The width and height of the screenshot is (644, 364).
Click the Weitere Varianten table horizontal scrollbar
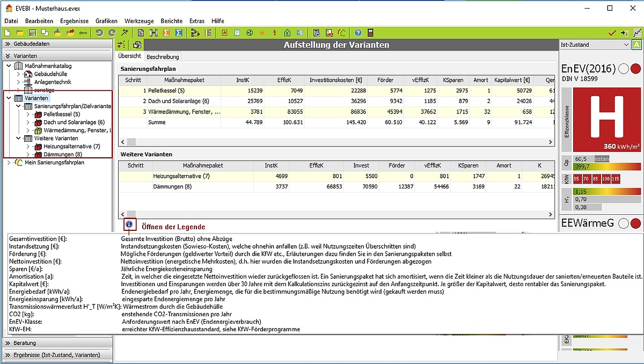[x=336, y=214]
